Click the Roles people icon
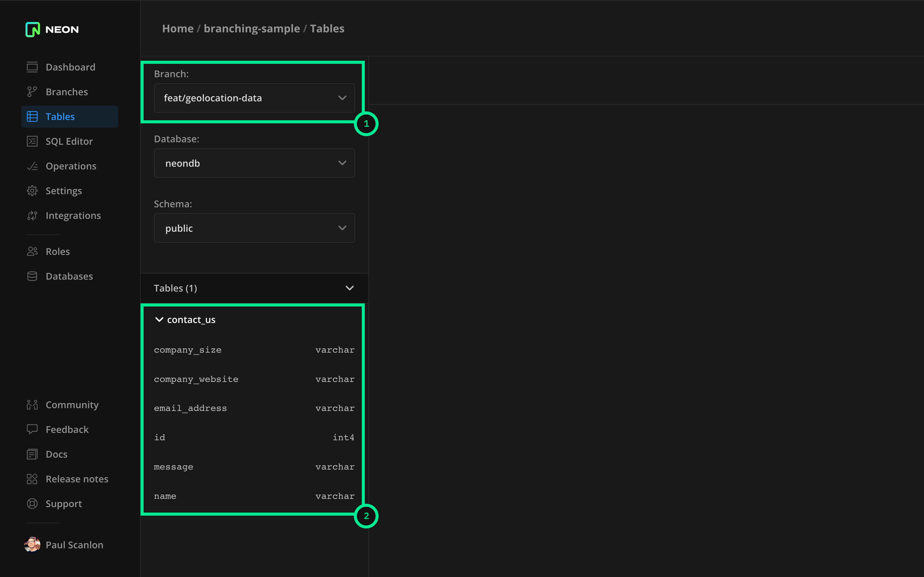This screenshot has width=924, height=577. click(32, 252)
